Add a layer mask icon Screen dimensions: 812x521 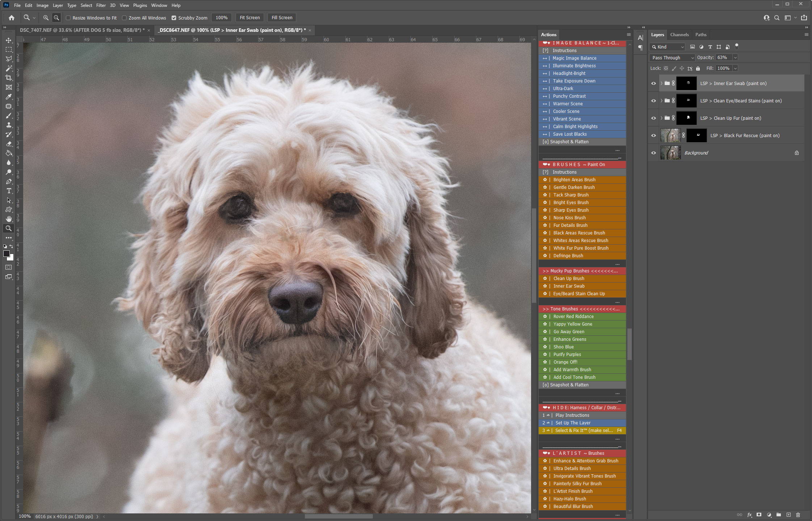click(x=759, y=515)
